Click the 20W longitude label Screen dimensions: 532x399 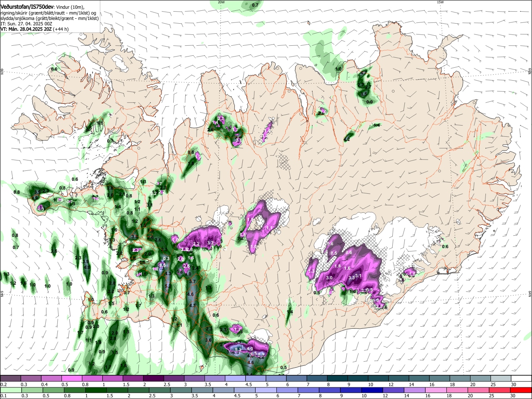(221, 2)
